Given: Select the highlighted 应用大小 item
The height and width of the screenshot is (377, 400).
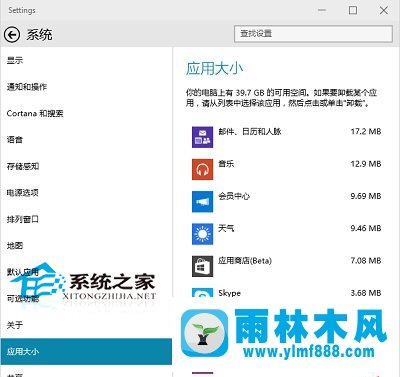Looking at the screenshot, I should [x=86, y=351].
